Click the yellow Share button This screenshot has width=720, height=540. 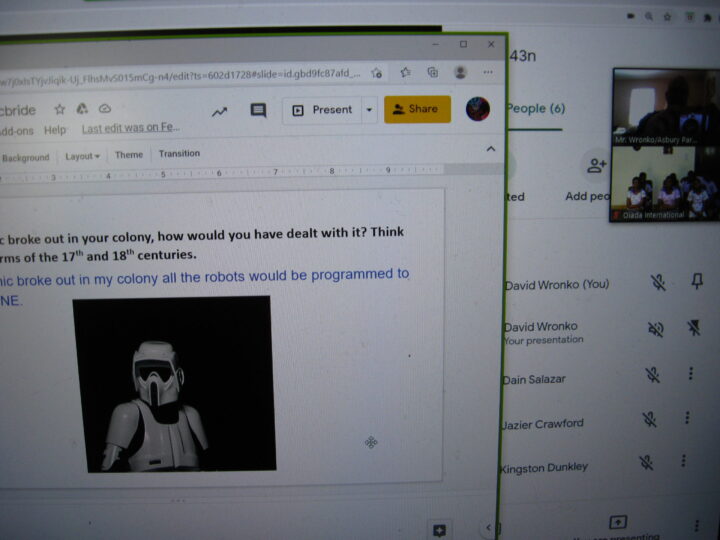417,109
